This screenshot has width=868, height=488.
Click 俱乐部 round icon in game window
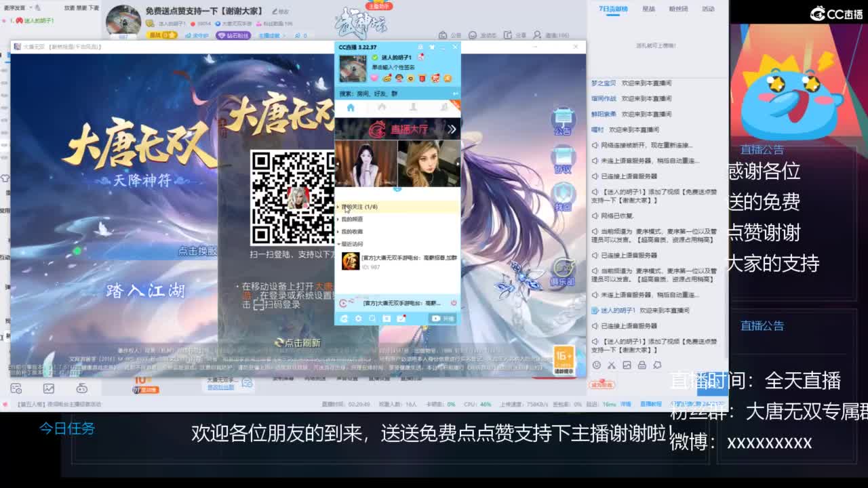562,272
